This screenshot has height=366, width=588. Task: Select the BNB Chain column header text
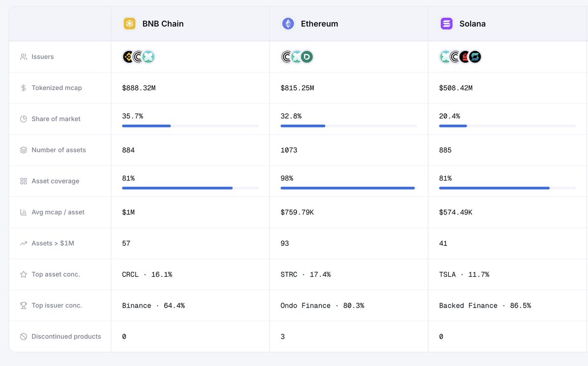pyautogui.click(x=163, y=24)
